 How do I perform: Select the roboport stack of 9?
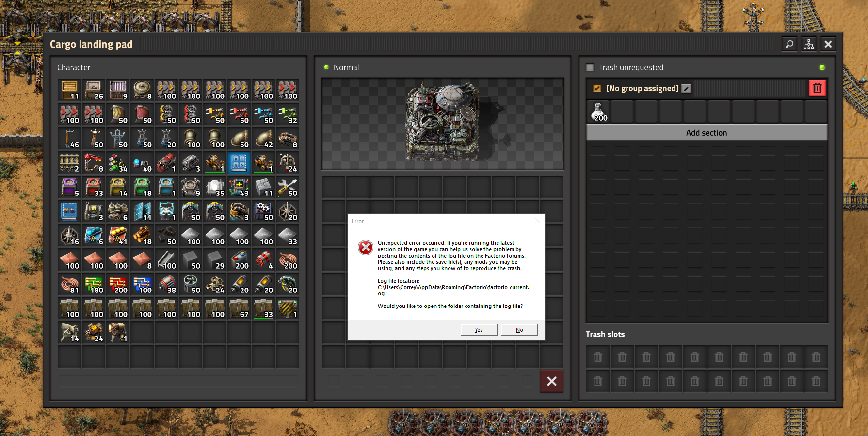coord(191,187)
